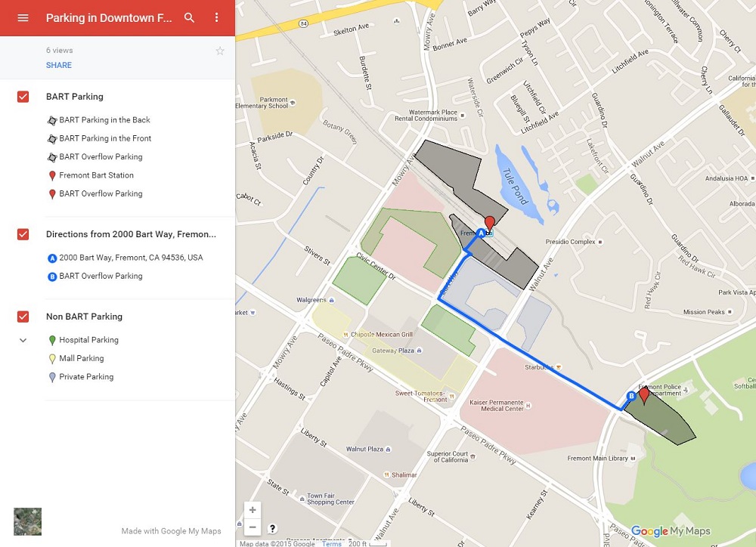Click the blue A waypoint icon in sidebar
The image size is (756, 547).
(x=52, y=258)
